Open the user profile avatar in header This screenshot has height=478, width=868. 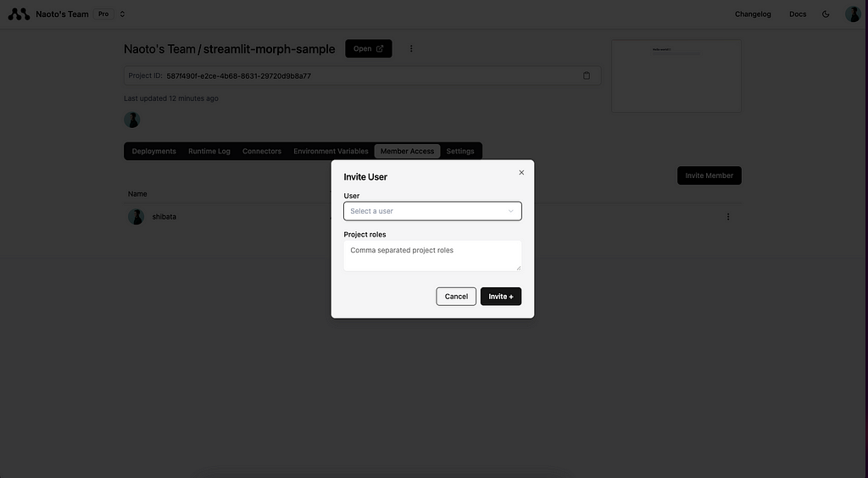(x=853, y=14)
